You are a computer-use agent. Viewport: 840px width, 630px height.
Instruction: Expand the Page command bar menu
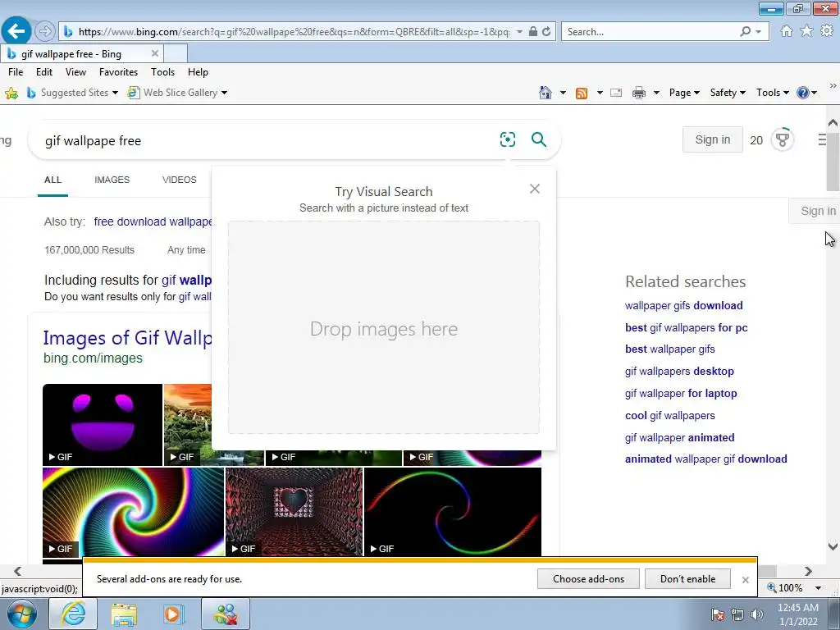(684, 93)
